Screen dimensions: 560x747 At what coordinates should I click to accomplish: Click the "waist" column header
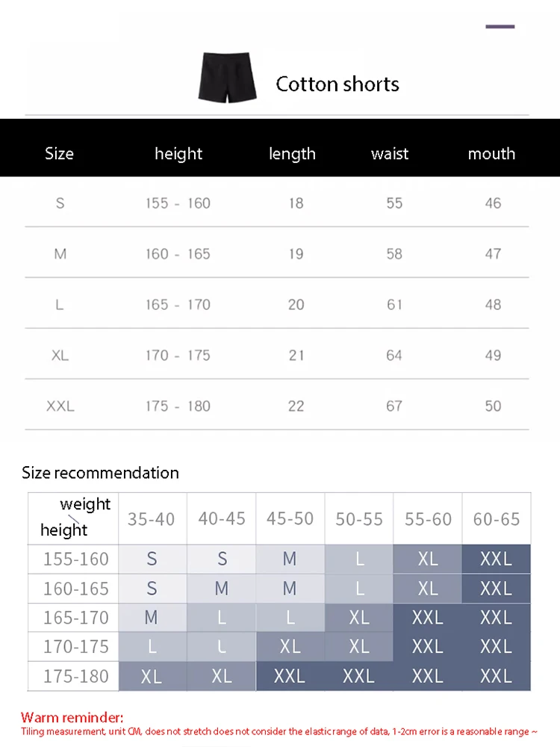390,154
